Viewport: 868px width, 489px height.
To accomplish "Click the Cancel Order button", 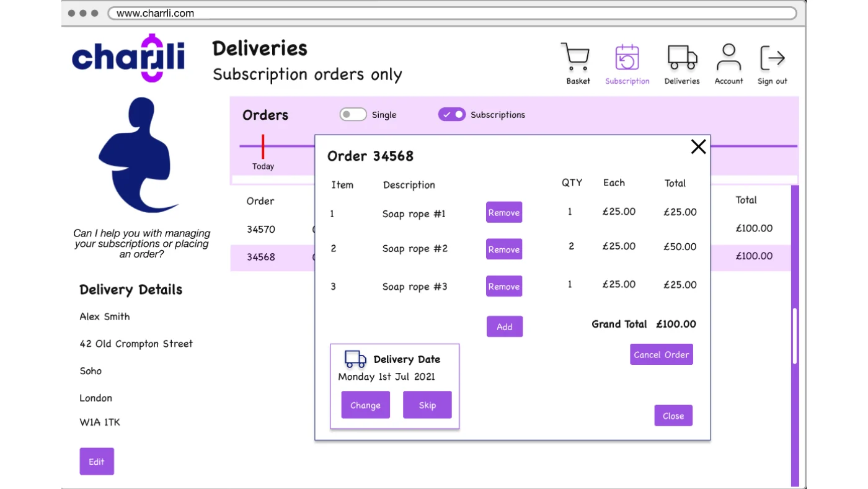I will (x=662, y=354).
